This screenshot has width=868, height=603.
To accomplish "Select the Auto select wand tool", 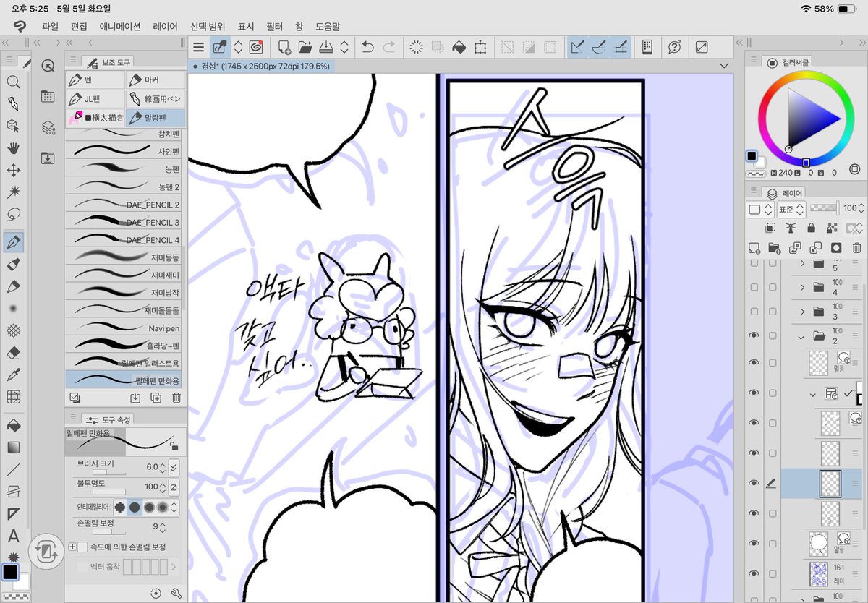I will (13, 192).
